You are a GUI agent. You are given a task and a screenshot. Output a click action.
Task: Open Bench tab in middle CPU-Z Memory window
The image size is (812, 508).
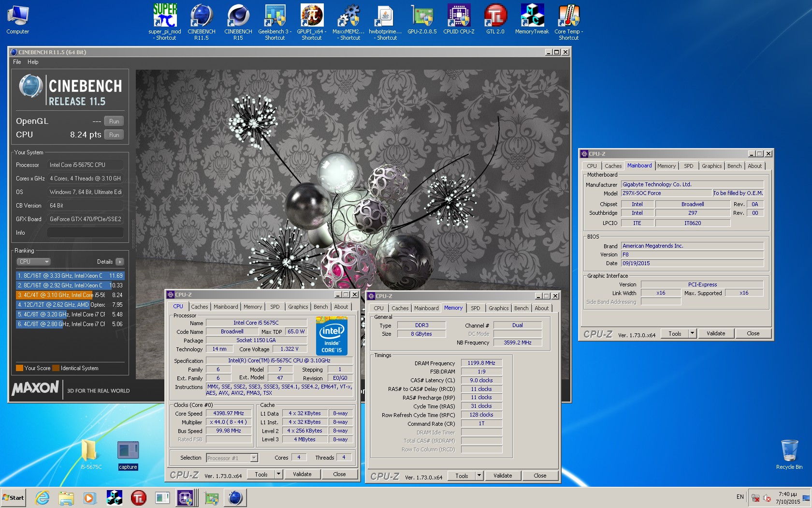521,308
